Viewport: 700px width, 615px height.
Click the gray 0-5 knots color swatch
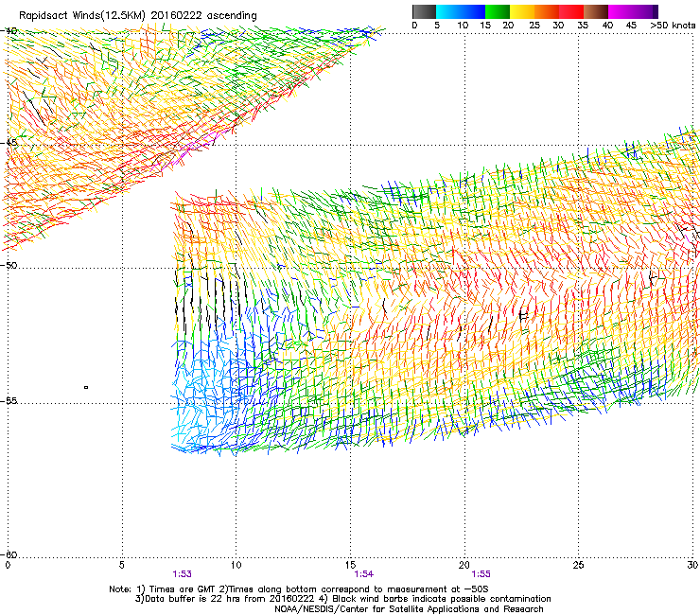424,11
